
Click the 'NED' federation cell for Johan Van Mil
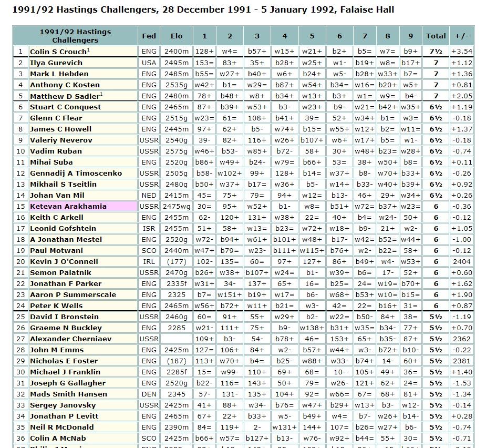[149, 195]
